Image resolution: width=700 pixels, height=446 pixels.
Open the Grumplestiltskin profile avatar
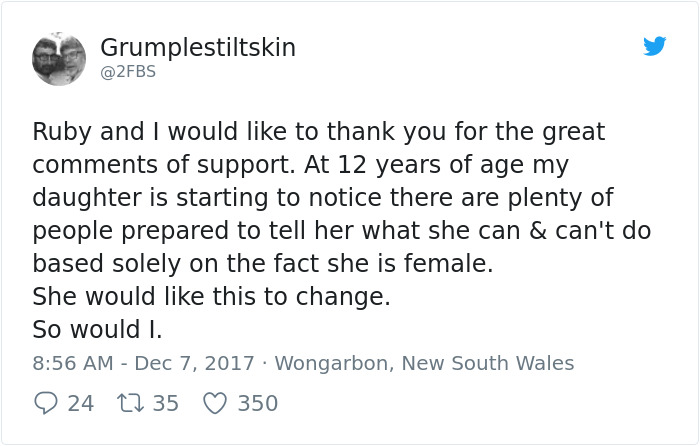tap(59, 59)
